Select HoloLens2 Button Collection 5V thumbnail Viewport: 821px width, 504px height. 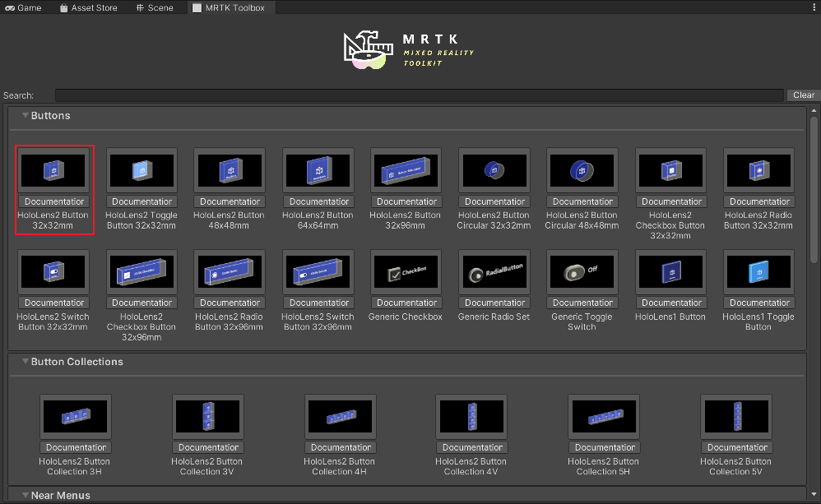pos(737,417)
